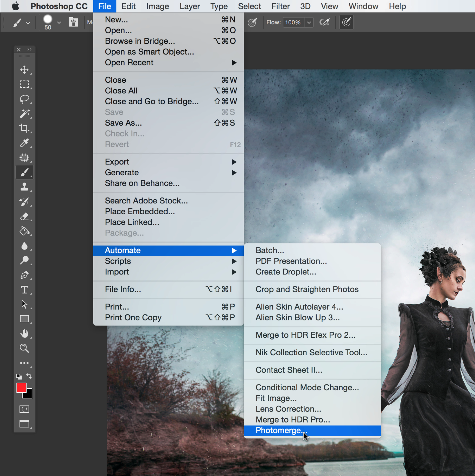Select the Eyedropper tool
Viewport: 475px width, 476px height.
pos(24,143)
